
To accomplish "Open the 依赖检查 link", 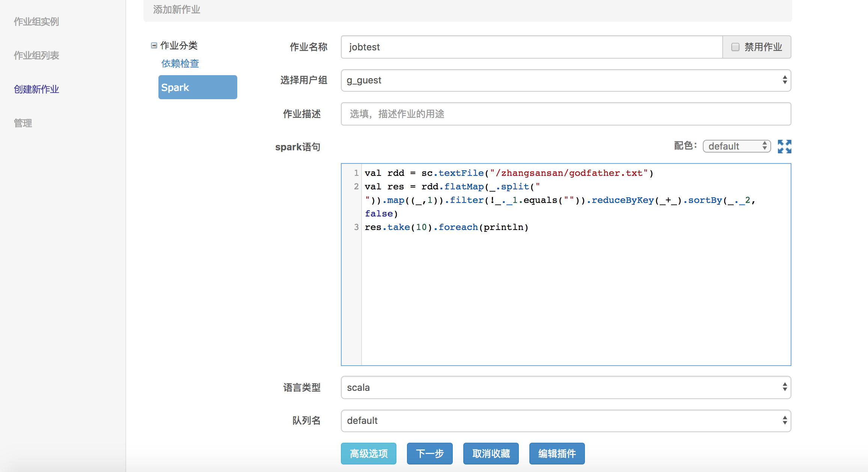I will tap(180, 64).
